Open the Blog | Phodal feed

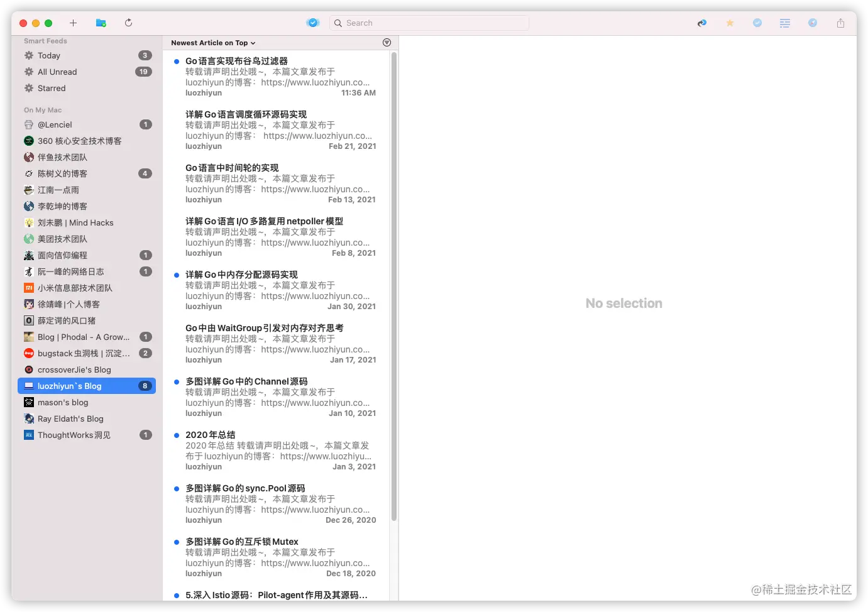[x=87, y=337]
